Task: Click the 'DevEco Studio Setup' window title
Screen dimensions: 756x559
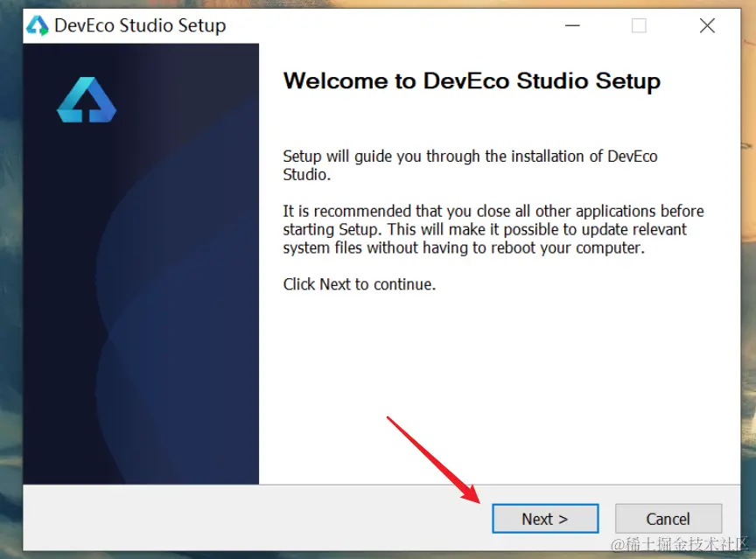Action: tap(140, 25)
